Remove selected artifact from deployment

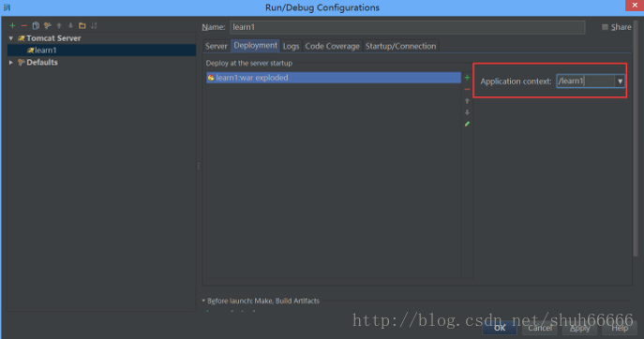(x=467, y=89)
